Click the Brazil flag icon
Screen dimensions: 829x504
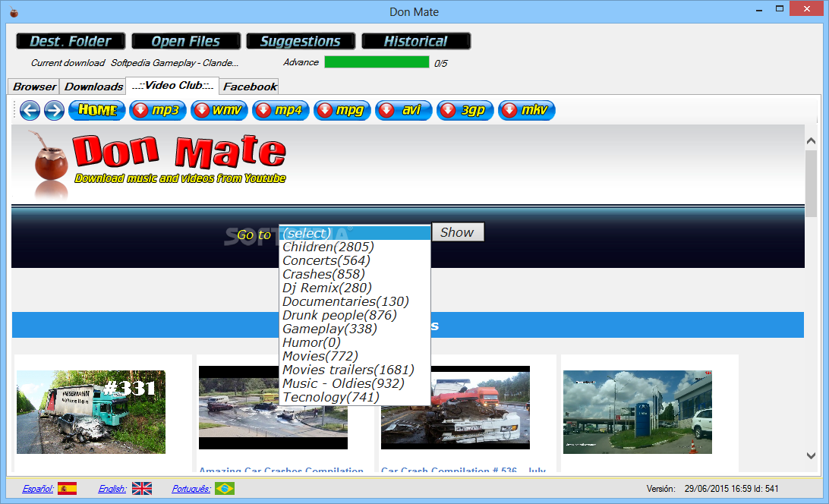(225, 488)
